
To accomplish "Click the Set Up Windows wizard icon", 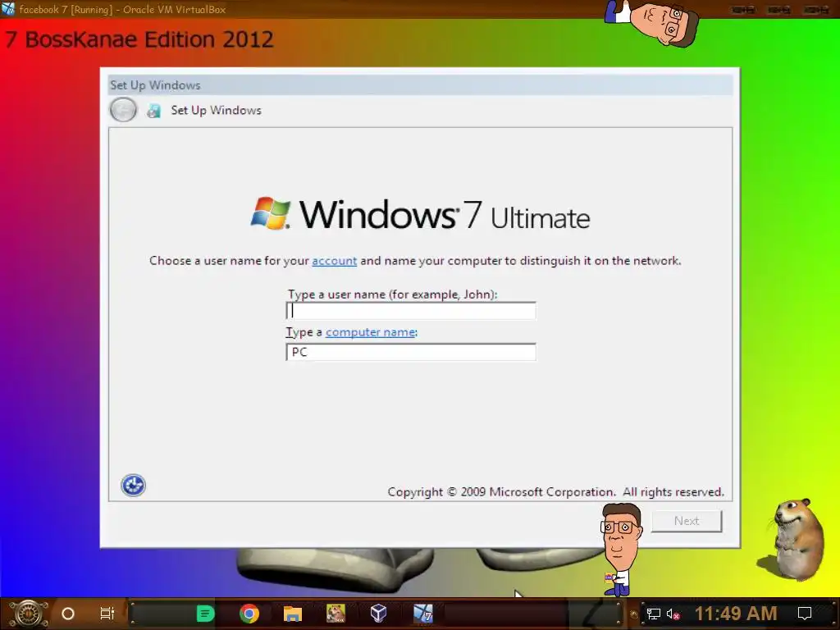I will coord(153,111).
